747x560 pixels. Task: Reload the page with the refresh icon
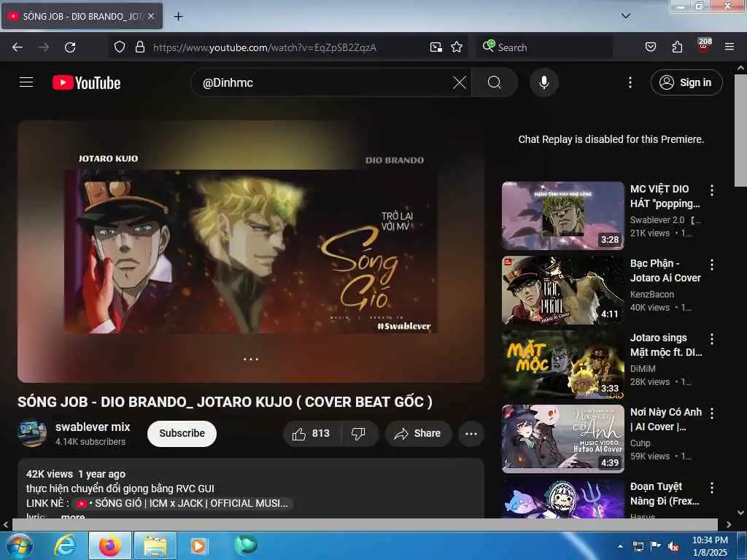(x=70, y=47)
